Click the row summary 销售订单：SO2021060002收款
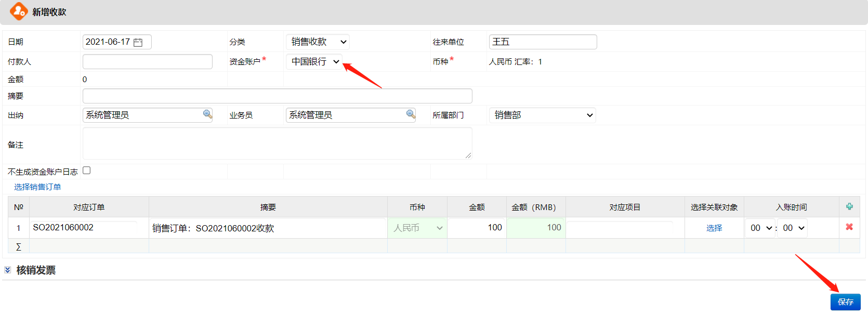868x313 pixels. tap(268, 228)
